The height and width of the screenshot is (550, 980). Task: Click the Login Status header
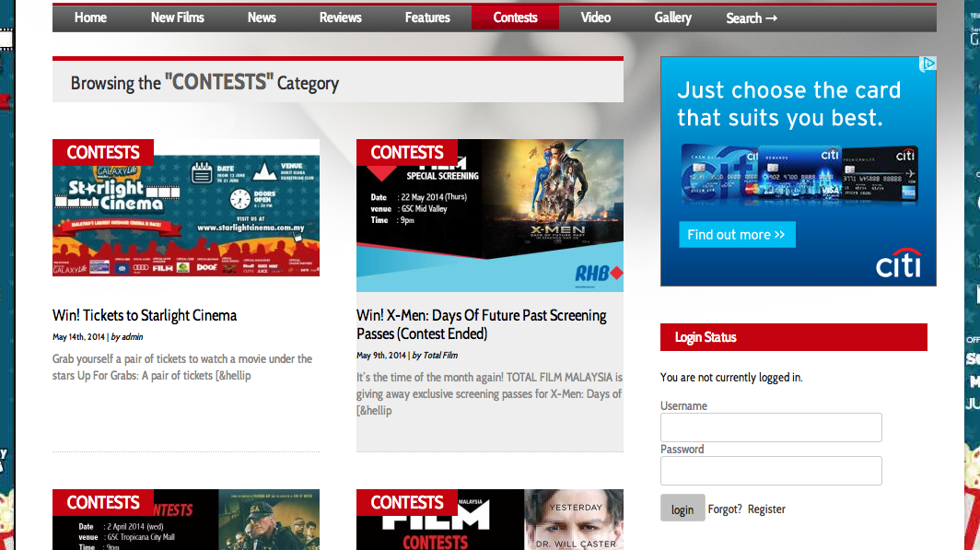tap(794, 337)
